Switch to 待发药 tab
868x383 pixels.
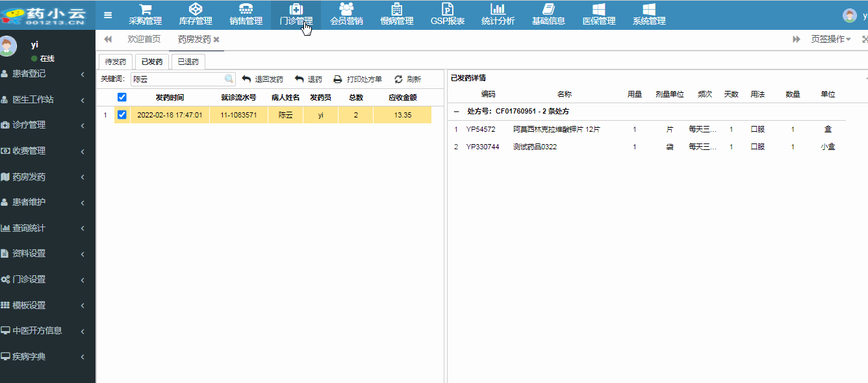tap(116, 62)
